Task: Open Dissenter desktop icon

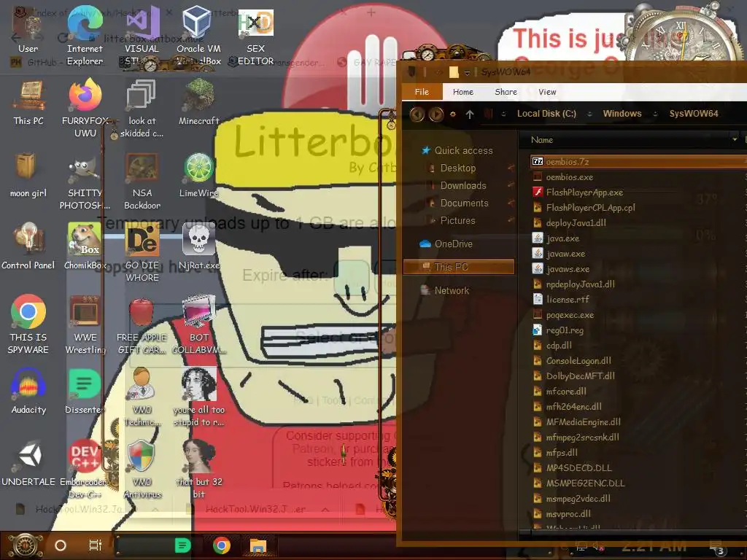Action: pyautogui.click(x=85, y=392)
